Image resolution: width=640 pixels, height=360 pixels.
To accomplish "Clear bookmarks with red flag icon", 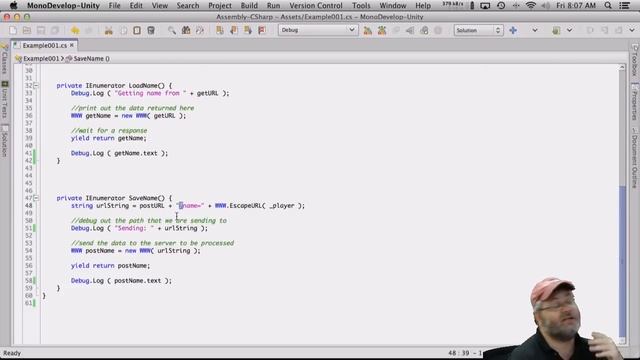I will tap(262, 30).
